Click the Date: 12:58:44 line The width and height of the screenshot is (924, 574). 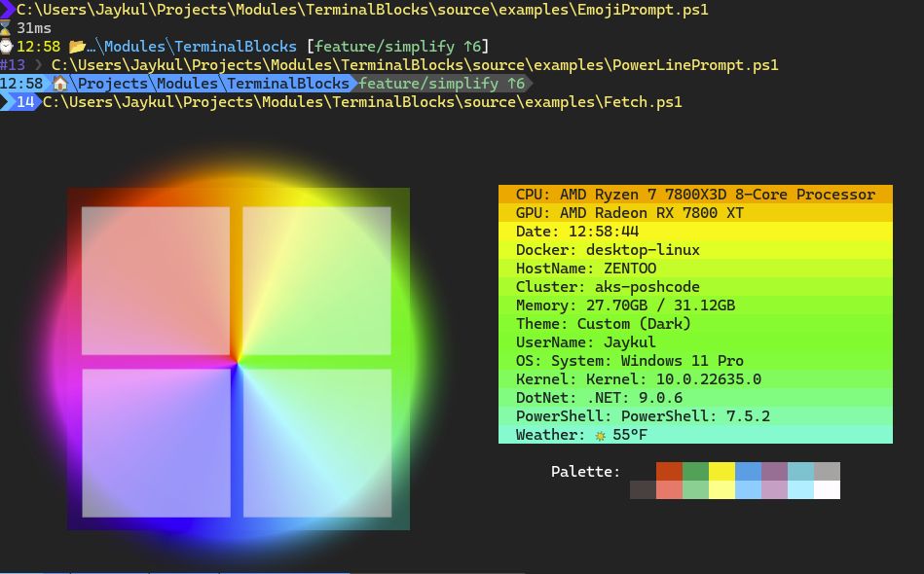[x=695, y=232]
